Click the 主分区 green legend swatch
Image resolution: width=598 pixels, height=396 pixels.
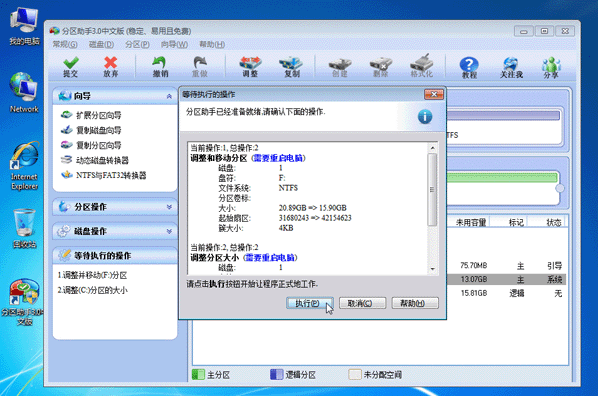(x=198, y=375)
